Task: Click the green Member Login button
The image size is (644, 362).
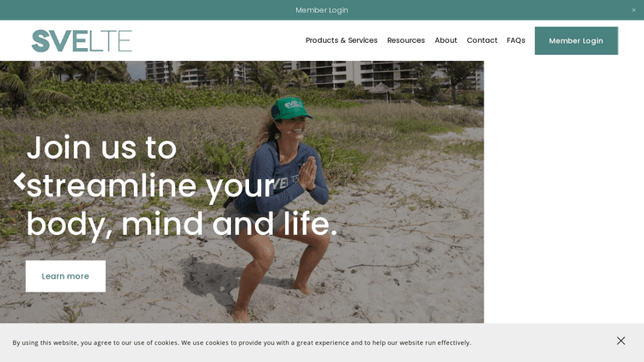Action: point(576,40)
